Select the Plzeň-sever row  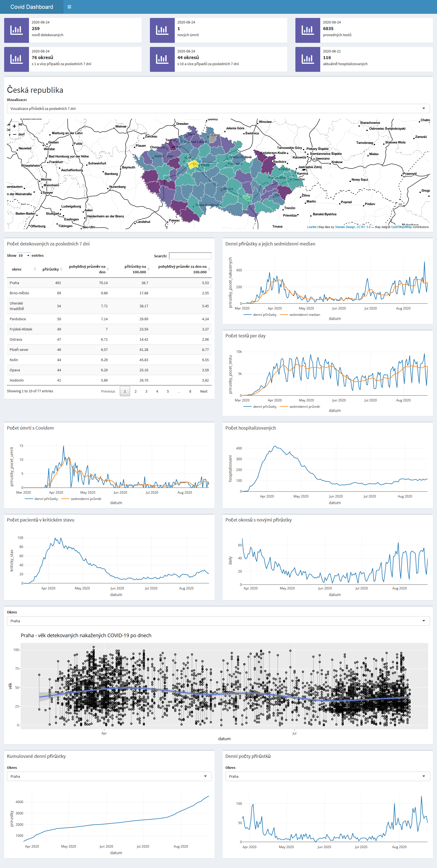(109, 350)
